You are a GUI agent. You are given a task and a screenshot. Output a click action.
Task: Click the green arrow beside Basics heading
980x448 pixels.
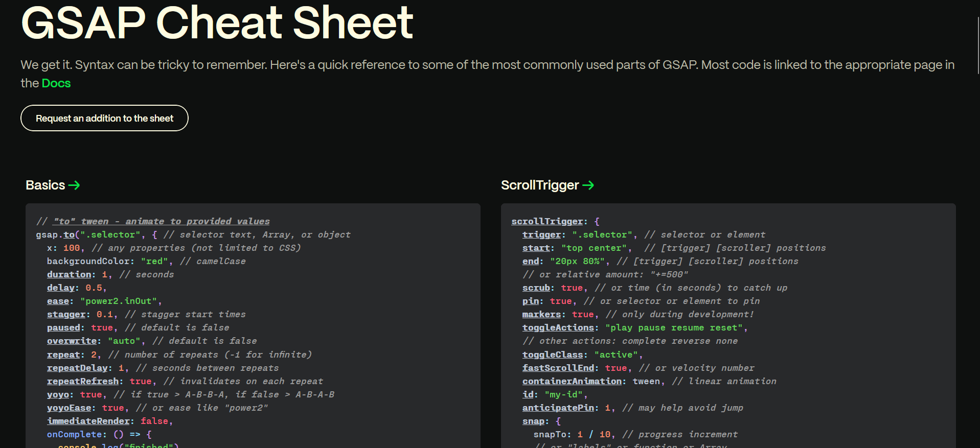(x=74, y=185)
